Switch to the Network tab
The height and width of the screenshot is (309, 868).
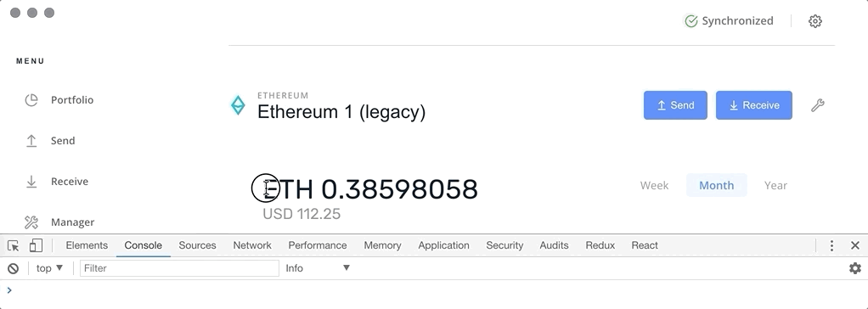coord(252,245)
